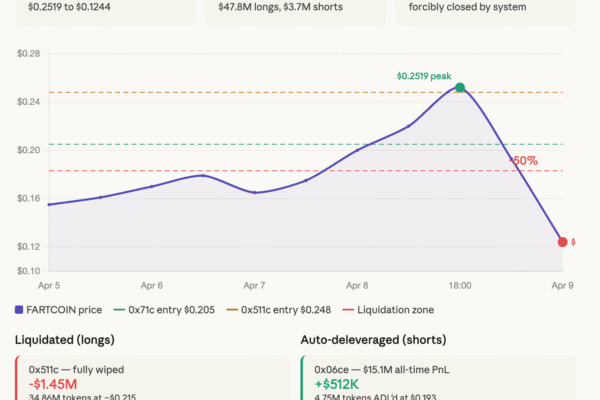Click the green peak marker dot on chart
This screenshot has width=600, height=400.
pyautogui.click(x=460, y=88)
